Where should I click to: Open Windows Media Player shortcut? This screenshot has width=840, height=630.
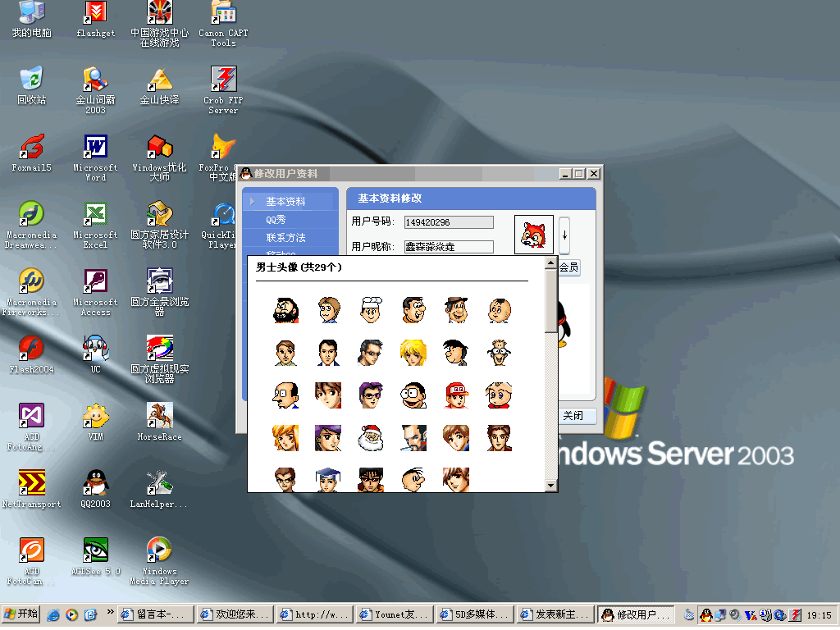point(159,551)
